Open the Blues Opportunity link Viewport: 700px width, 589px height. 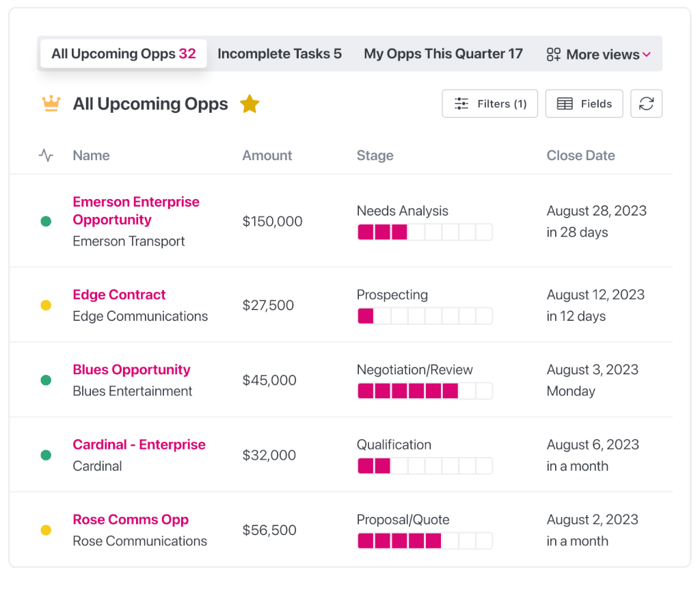tap(132, 369)
